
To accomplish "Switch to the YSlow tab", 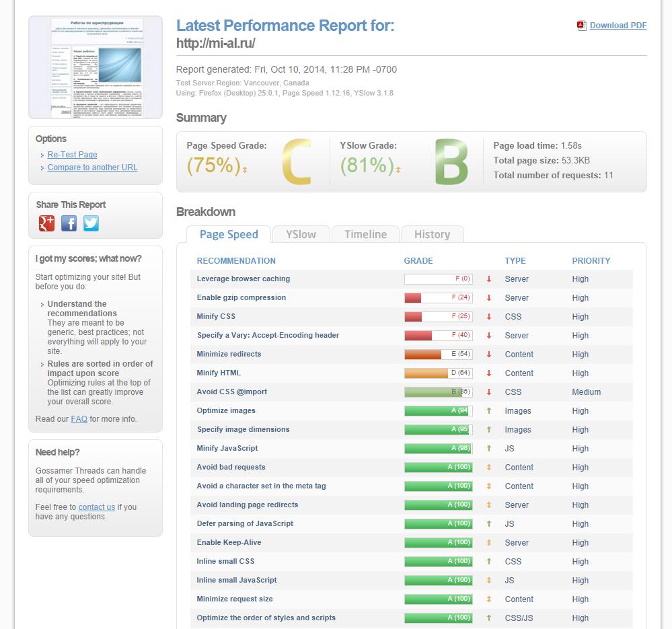I will click(x=301, y=234).
